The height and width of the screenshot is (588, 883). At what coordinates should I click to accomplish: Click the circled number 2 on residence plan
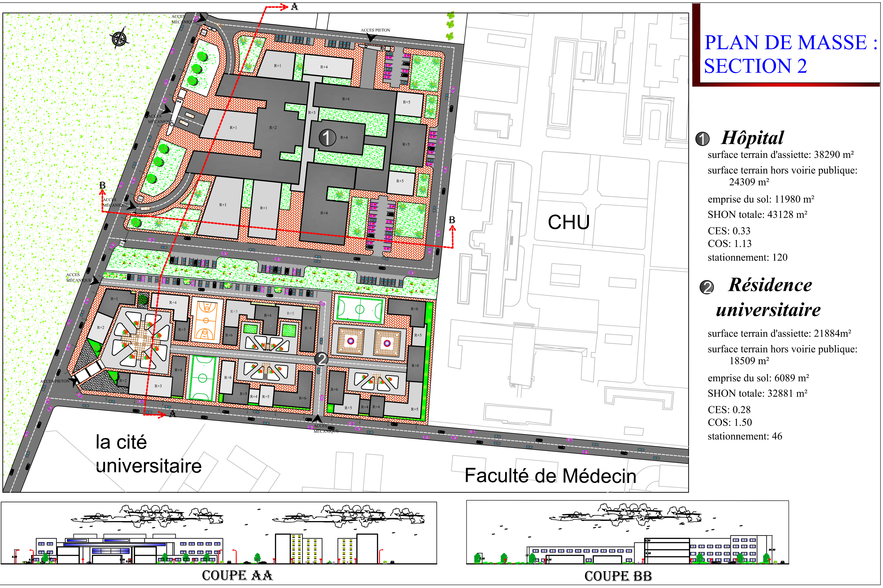coord(321,359)
